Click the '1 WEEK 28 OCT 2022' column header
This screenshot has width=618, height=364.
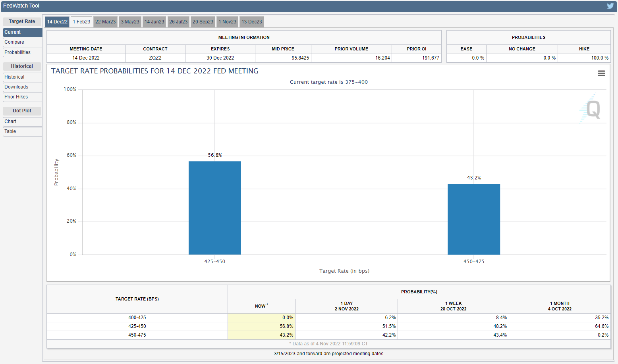[453, 306]
